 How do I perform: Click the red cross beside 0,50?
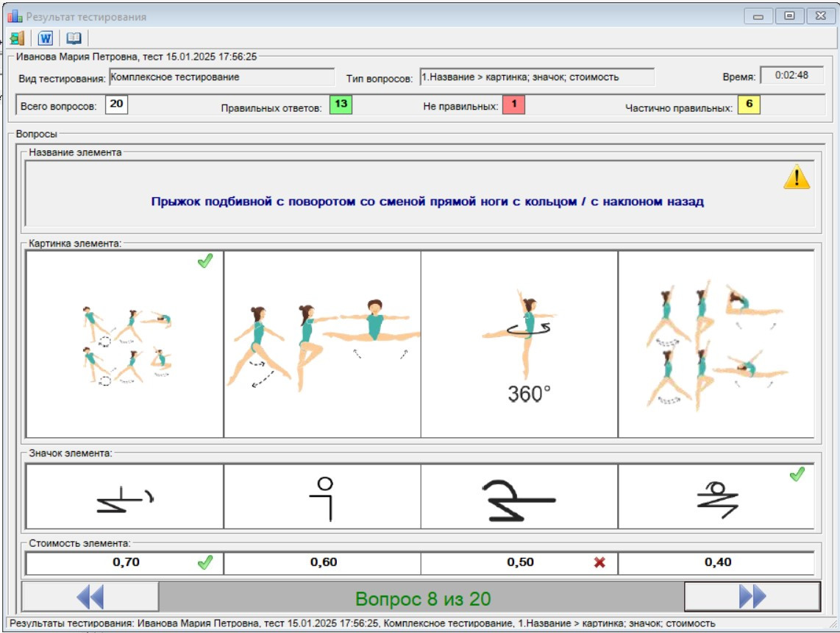click(x=599, y=563)
